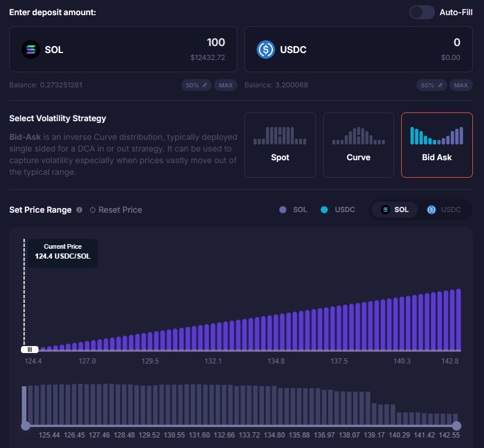This screenshot has height=448, width=484.
Task: Click the Bid Ask strategy distribution icon
Action: (437, 136)
